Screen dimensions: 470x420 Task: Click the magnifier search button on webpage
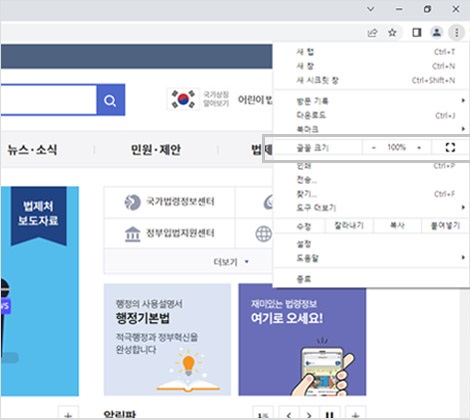point(111,100)
